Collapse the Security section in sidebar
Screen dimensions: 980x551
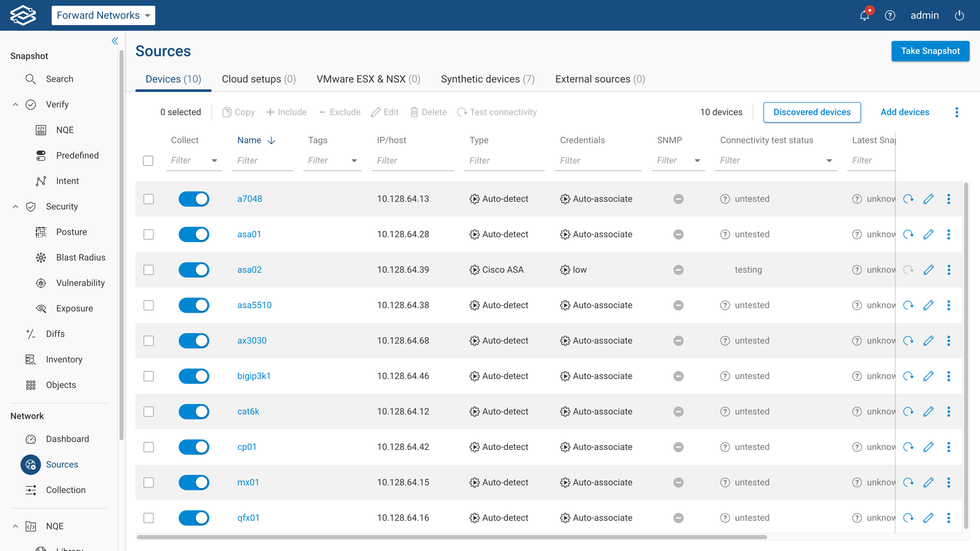pyautogui.click(x=15, y=206)
